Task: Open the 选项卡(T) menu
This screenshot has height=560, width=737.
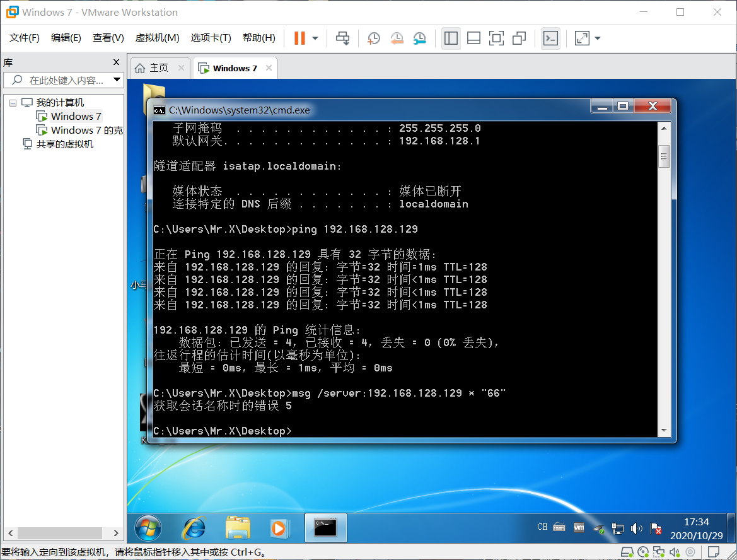Action: coord(211,38)
